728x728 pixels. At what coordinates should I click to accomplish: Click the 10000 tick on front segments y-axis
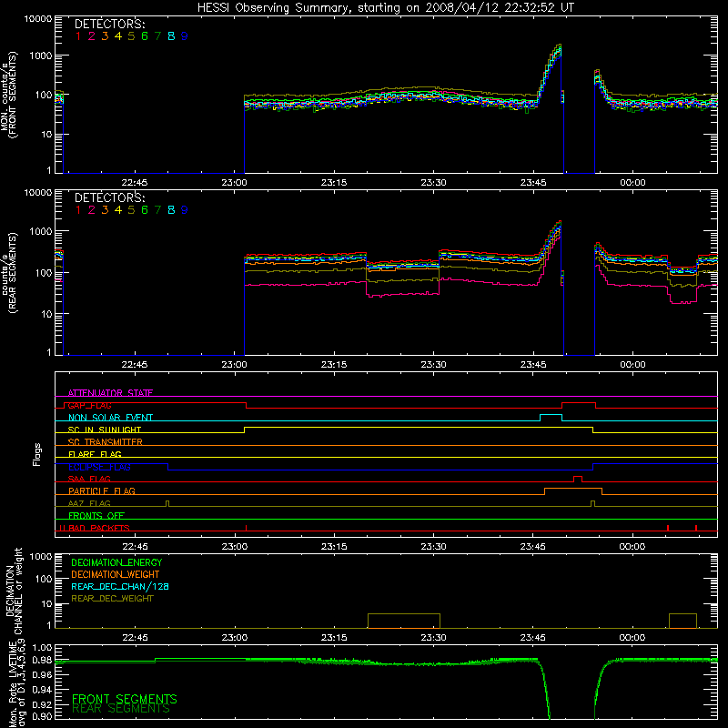click(38, 19)
